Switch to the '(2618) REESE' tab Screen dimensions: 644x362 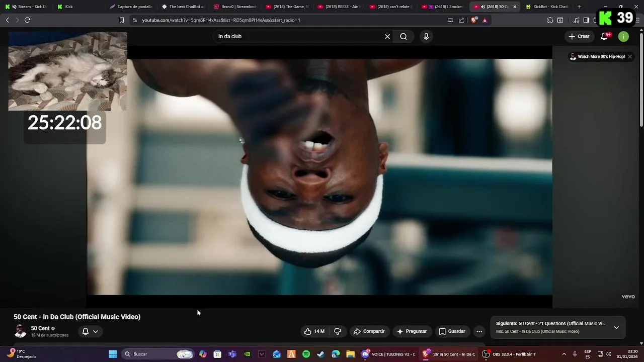pyautogui.click(x=339, y=7)
